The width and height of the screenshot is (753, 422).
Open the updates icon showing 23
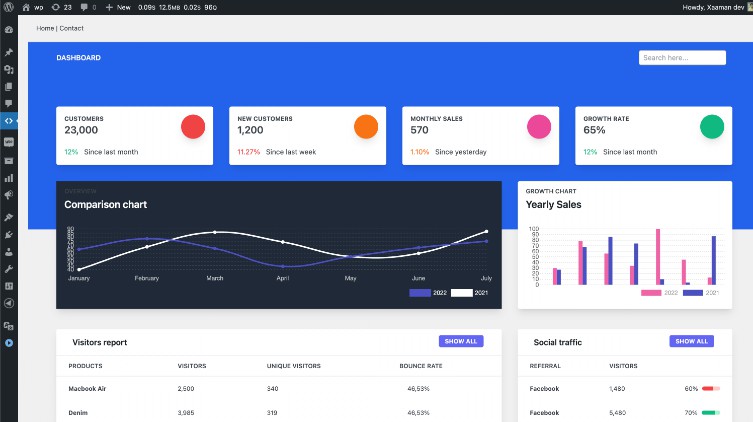(x=61, y=7)
